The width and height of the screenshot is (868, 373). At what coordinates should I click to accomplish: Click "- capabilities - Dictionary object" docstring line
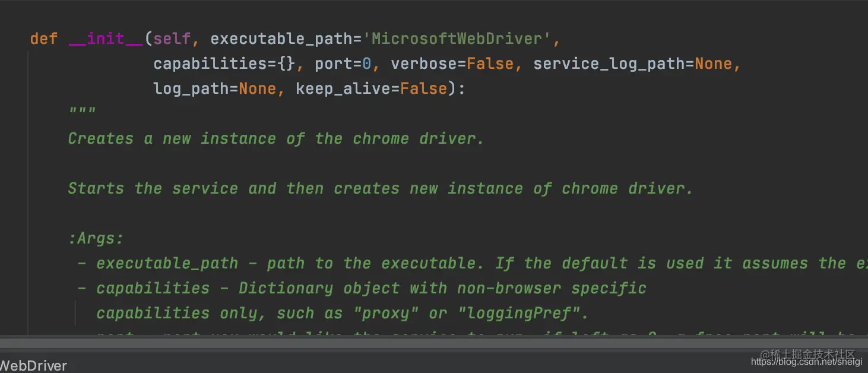[362, 289]
